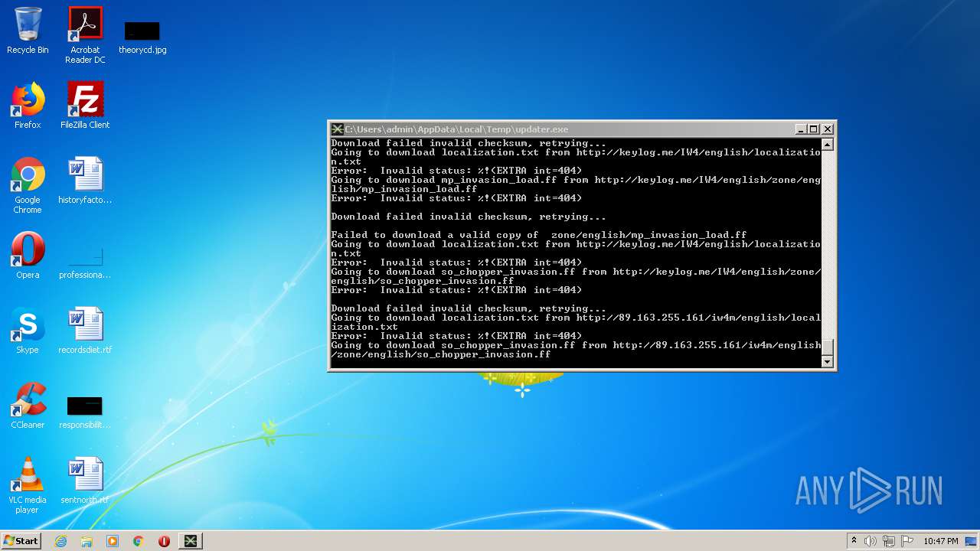Viewport: 980px width, 551px height.
Task: Close the updater.exe console window
Action: (x=827, y=129)
